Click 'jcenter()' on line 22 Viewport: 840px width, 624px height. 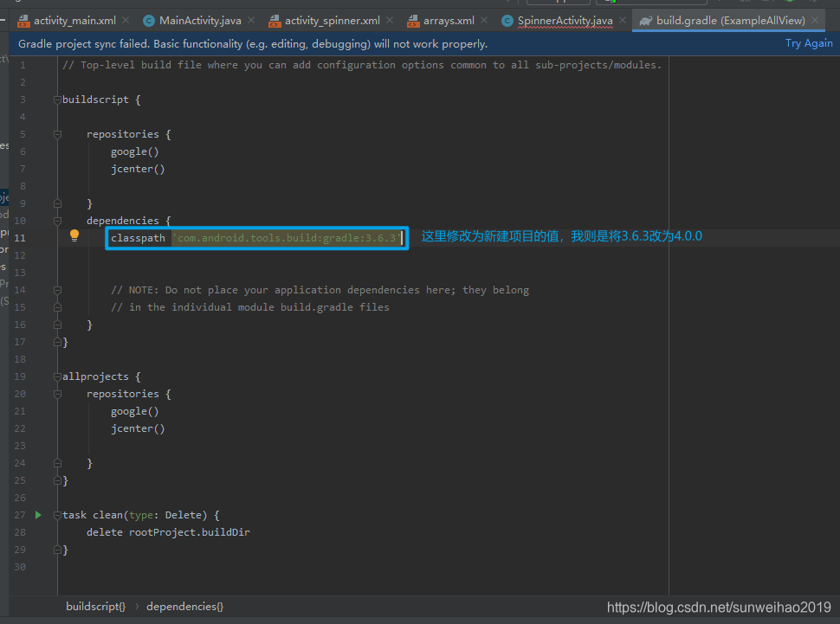coord(138,428)
